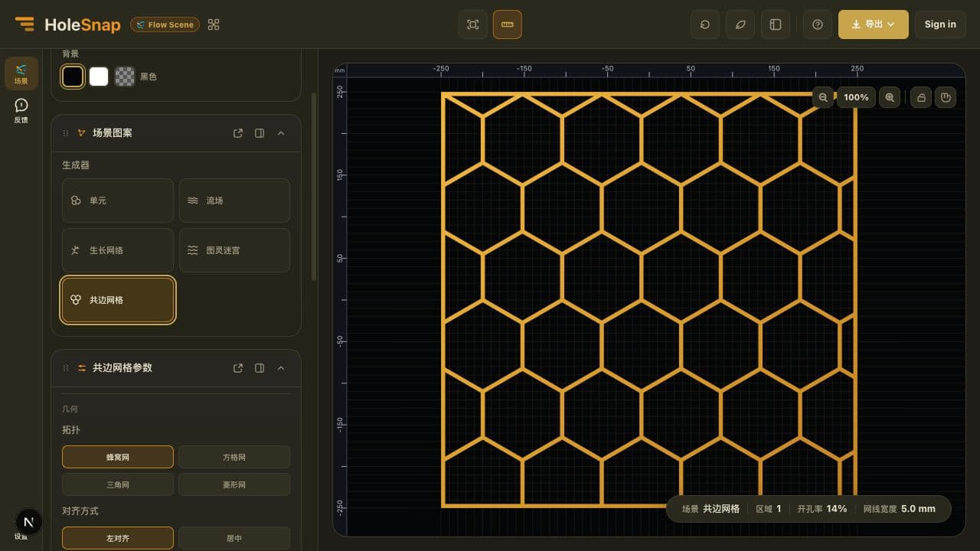The image size is (980, 551).
Task: Click the horizontal ruler at top of canvas
Action: pyautogui.click(x=655, y=70)
